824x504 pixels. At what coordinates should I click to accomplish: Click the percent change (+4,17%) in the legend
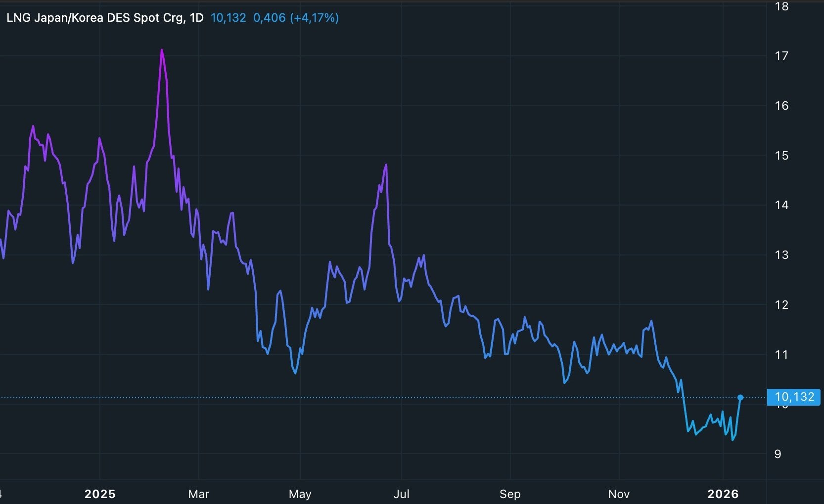pyautogui.click(x=315, y=18)
